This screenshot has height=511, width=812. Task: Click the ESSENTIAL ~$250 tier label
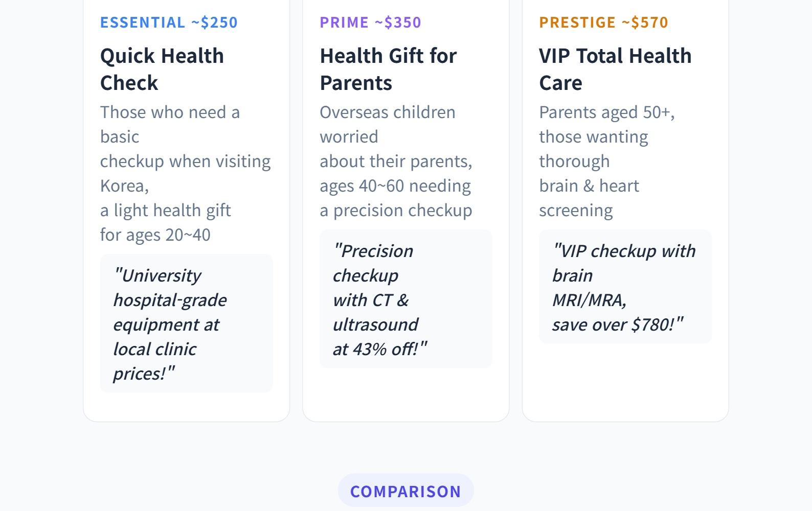click(x=169, y=22)
